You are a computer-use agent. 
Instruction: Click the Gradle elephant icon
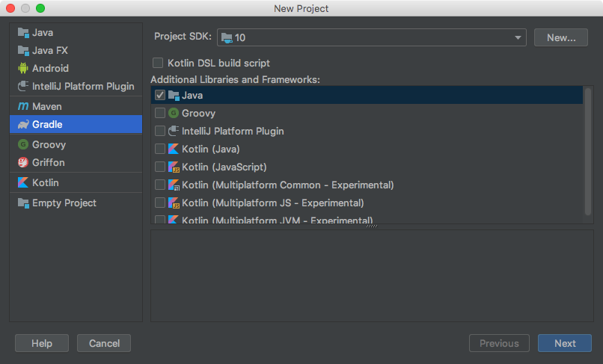23,125
